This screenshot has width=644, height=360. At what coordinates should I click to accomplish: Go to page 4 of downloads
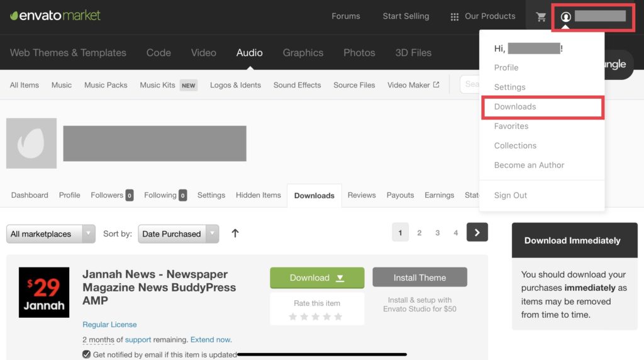[x=455, y=233]
